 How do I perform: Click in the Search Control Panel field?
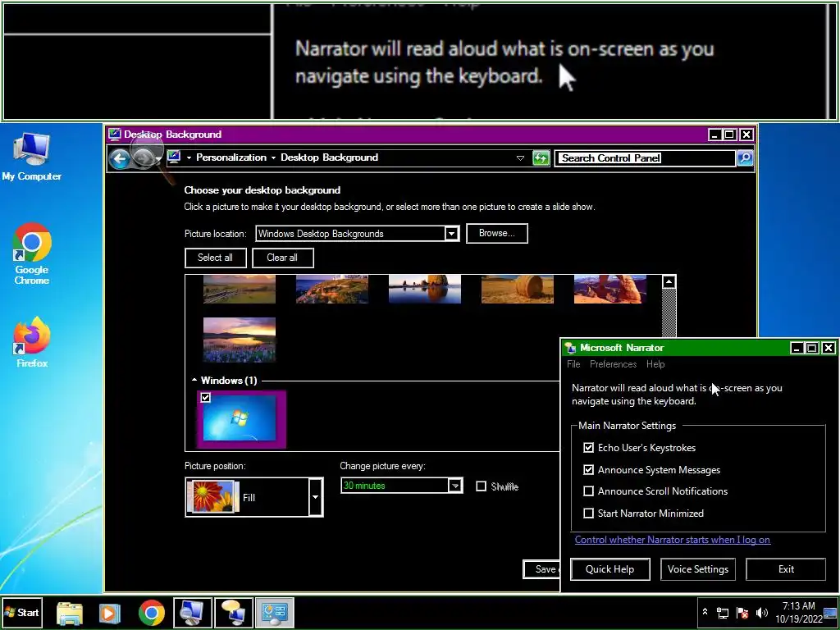pos(645,158)
